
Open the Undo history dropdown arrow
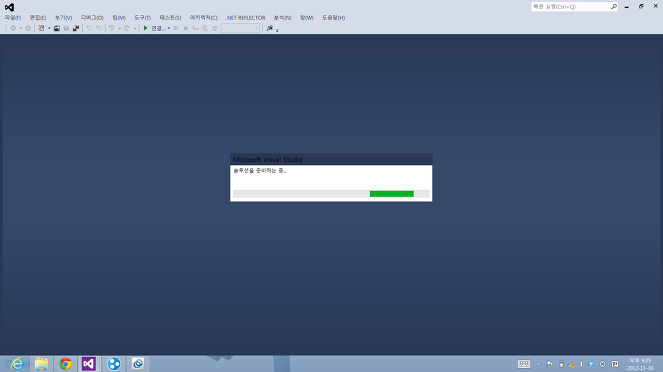tap(119, 28)
